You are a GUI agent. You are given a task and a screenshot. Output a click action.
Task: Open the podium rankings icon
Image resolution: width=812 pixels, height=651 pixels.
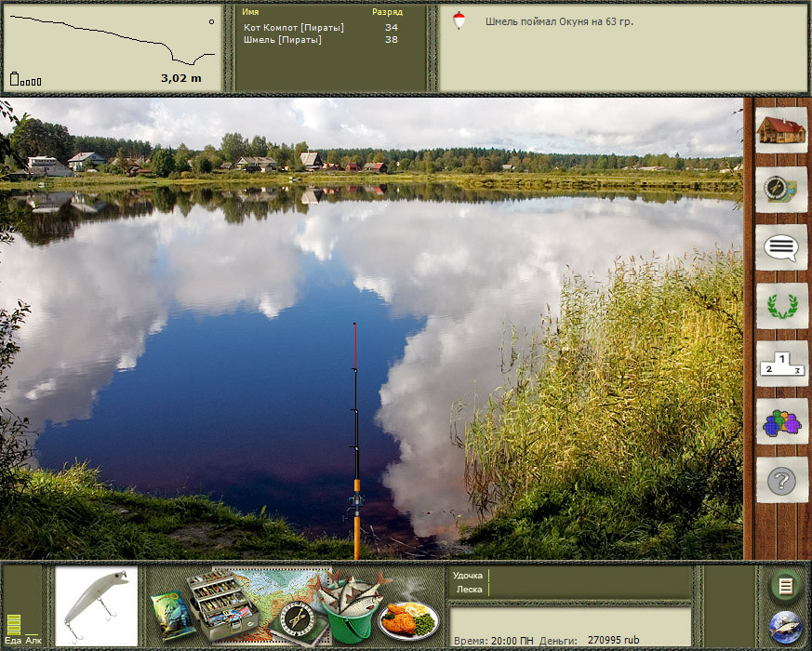(x=781, y=364)
